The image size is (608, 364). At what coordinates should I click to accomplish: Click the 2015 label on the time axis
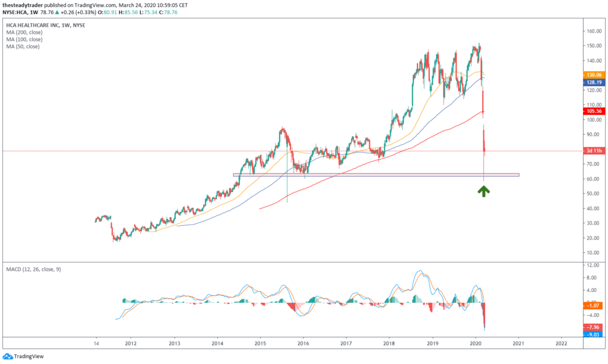pyautogui.click(x=260, y=343)
